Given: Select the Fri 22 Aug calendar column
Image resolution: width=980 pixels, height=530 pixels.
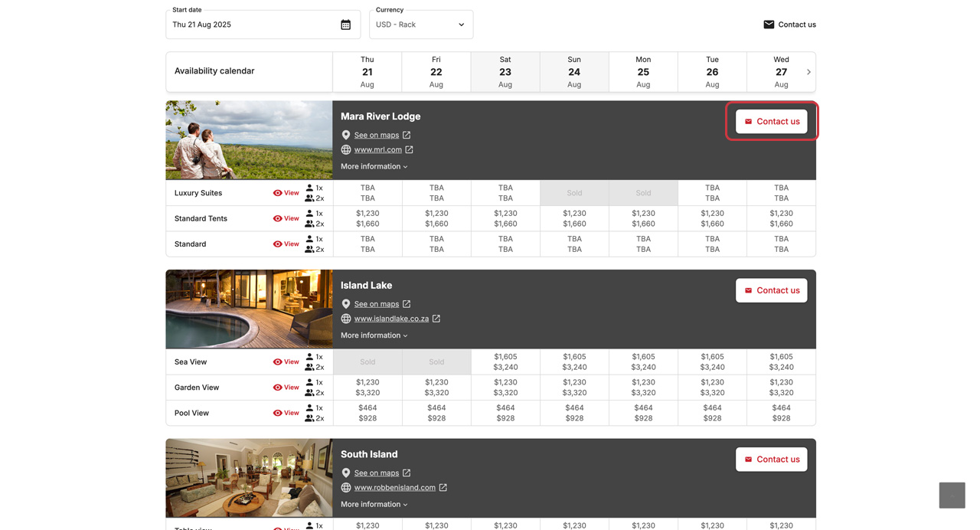Looking at the screenshot, I should (436, 72).
